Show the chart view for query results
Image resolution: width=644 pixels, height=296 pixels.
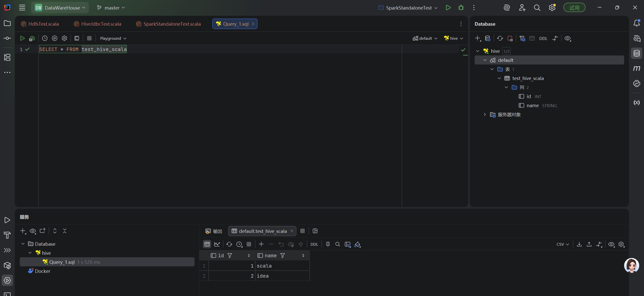point(217,244)
